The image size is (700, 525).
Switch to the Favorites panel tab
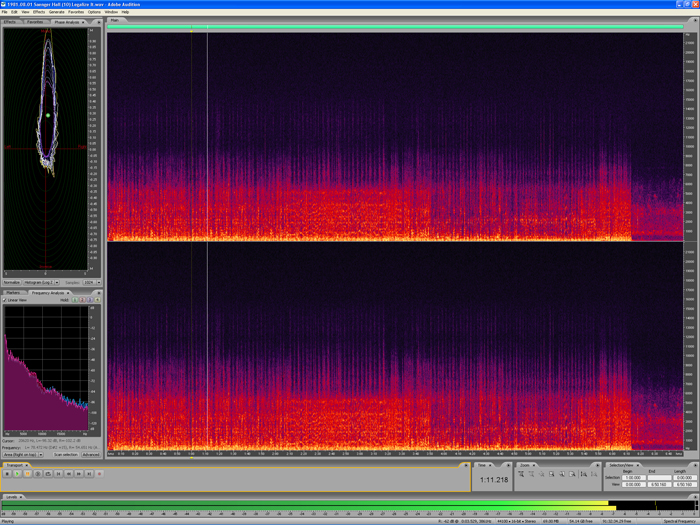click(x=35, y=22)
